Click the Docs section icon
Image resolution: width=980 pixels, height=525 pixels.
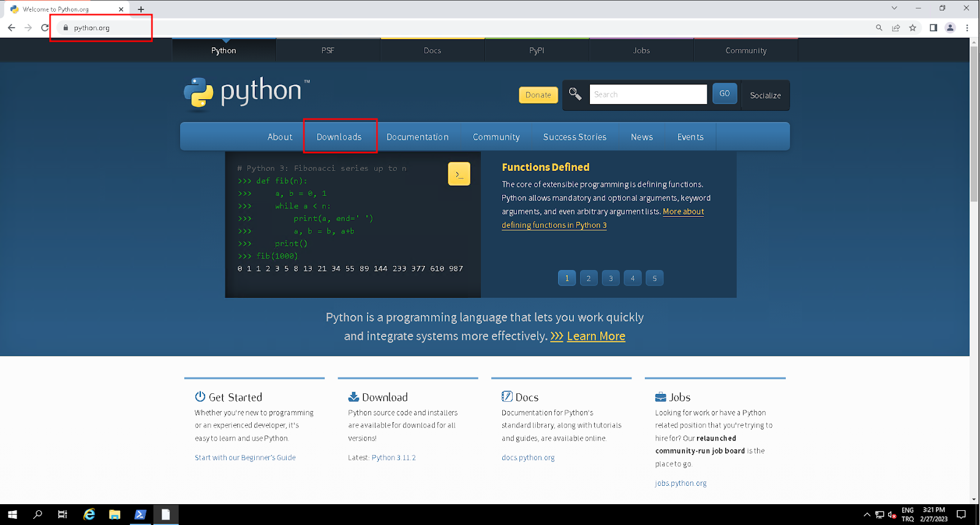(507, 396)
